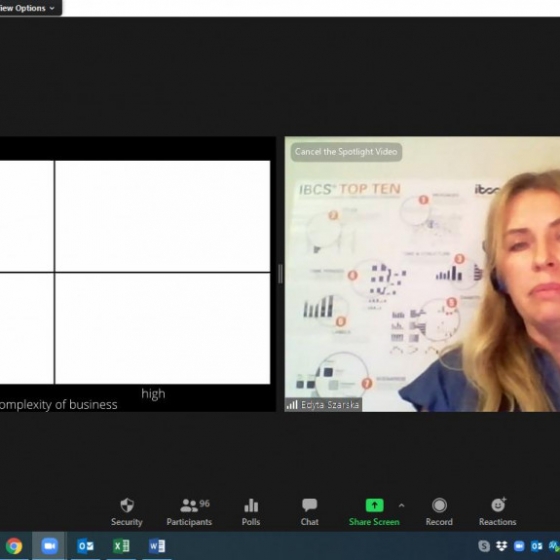Click the shared slide quadrant chart
560x560 pixels.
point(135,272)
